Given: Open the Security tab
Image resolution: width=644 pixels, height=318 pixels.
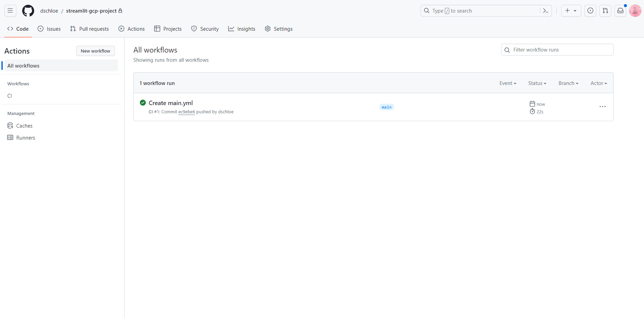Looking at the screenshot, I should (x=205, y=29).
